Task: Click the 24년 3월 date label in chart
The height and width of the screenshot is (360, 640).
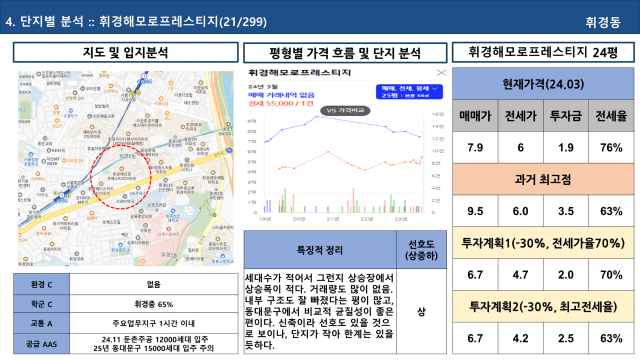Action: pyautogui.click(x=262, y=87)
